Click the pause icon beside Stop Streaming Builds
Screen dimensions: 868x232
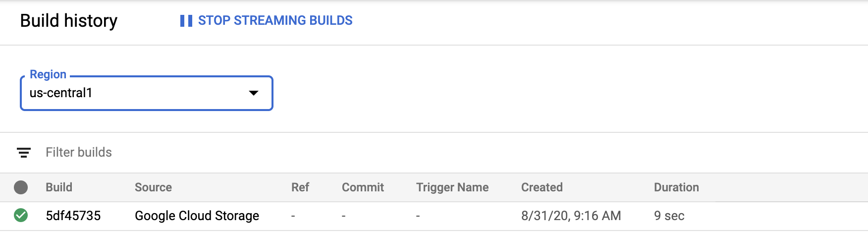tap(186, 21)
